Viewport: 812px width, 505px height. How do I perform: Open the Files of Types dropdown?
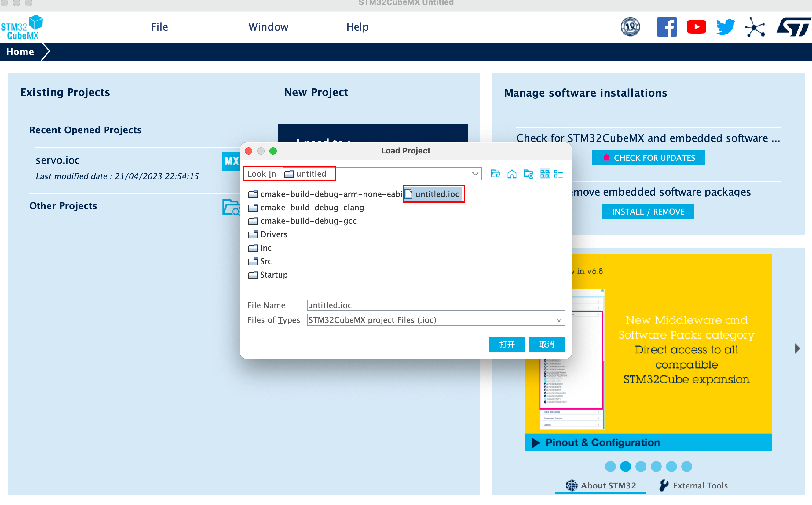pos(559,320)
